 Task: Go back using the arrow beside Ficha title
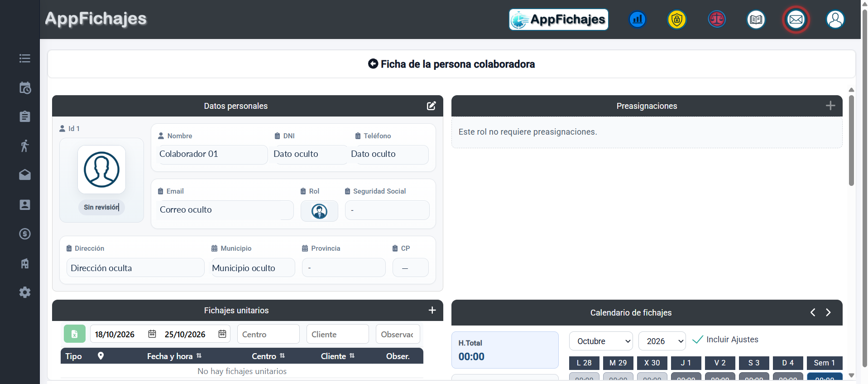[x=373, y=64]
